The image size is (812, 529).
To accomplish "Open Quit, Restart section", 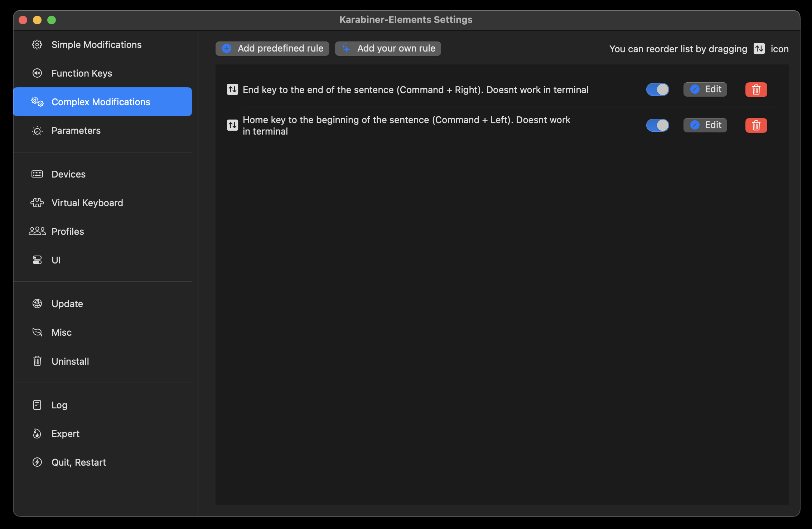I will click(79, 462).
